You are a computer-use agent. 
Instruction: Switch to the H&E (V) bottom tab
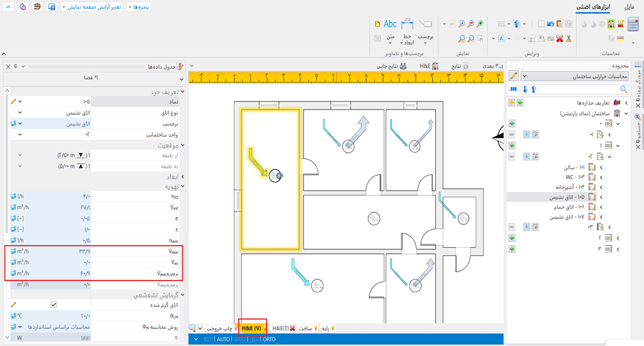click(x=251, y=328)
